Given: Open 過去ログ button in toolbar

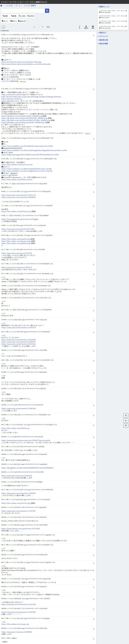Looking at the screenshot, I should click(22, 21).
